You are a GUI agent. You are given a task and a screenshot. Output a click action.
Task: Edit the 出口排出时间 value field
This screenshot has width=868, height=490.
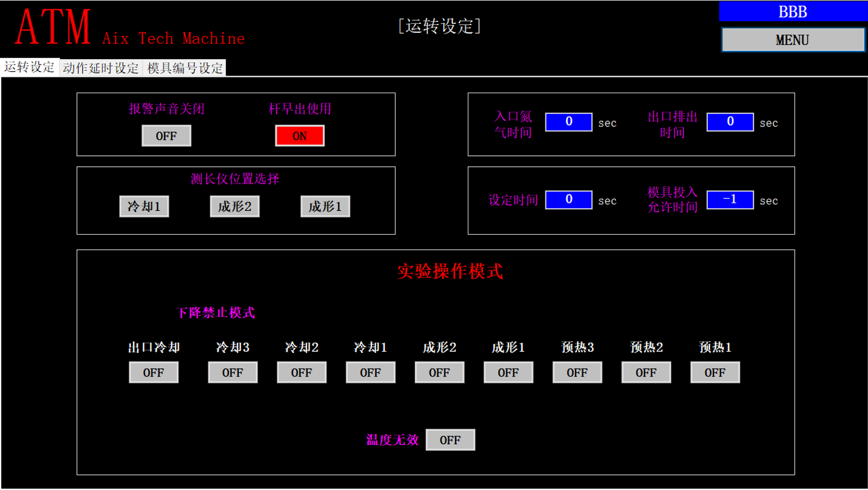pos(730,122)
